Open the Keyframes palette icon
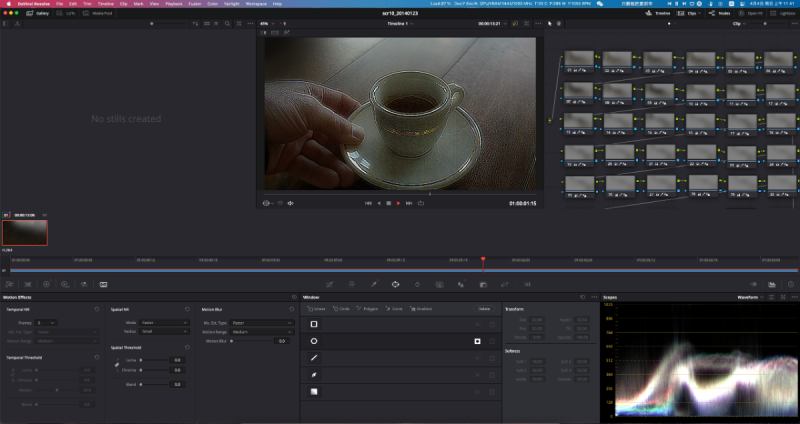 pos(754,285)
